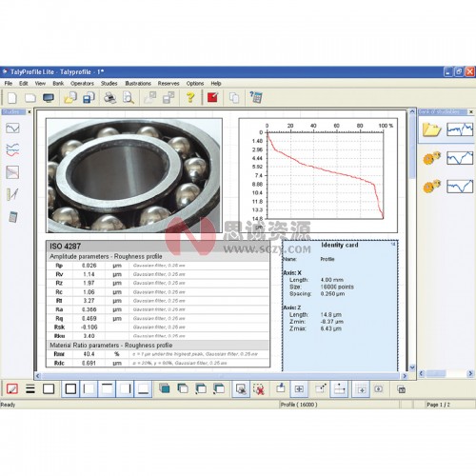Select second profile thumbnail in right panel
The width and height of the screenshot is (476, 476).
pyautogui.click(x=460, y=158)
